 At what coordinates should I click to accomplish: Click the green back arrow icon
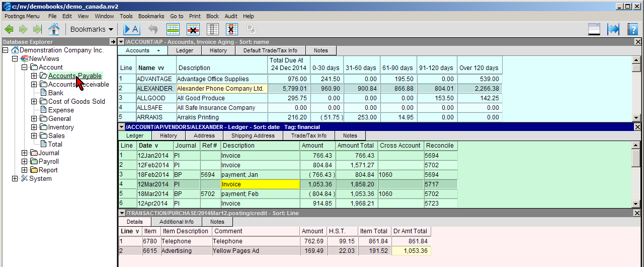pos(9,29)
